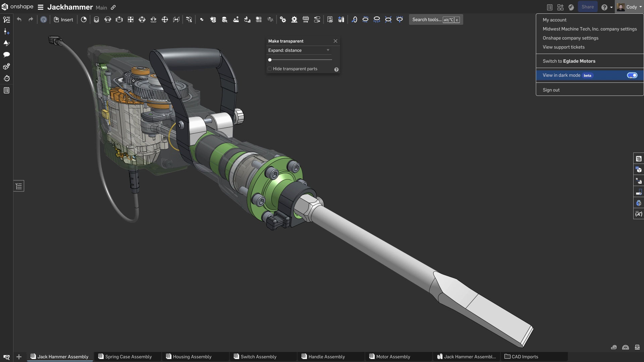Click the Share button

(x=587, y=7)
